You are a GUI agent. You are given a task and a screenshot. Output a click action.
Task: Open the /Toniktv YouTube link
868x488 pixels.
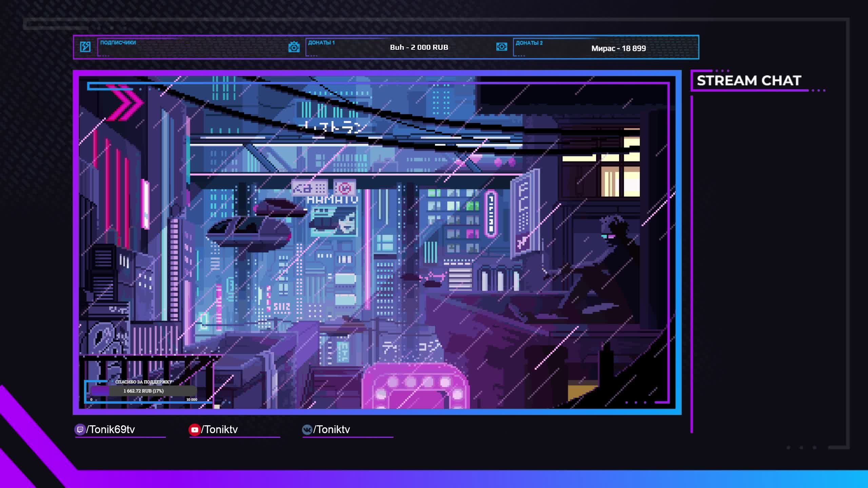pos(220,430)
